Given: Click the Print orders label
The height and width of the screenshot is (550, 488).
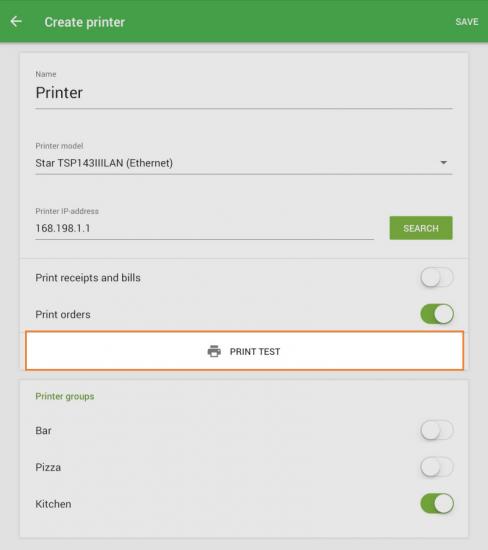Looking at the screenshot, I should click(x=63, y=314).
